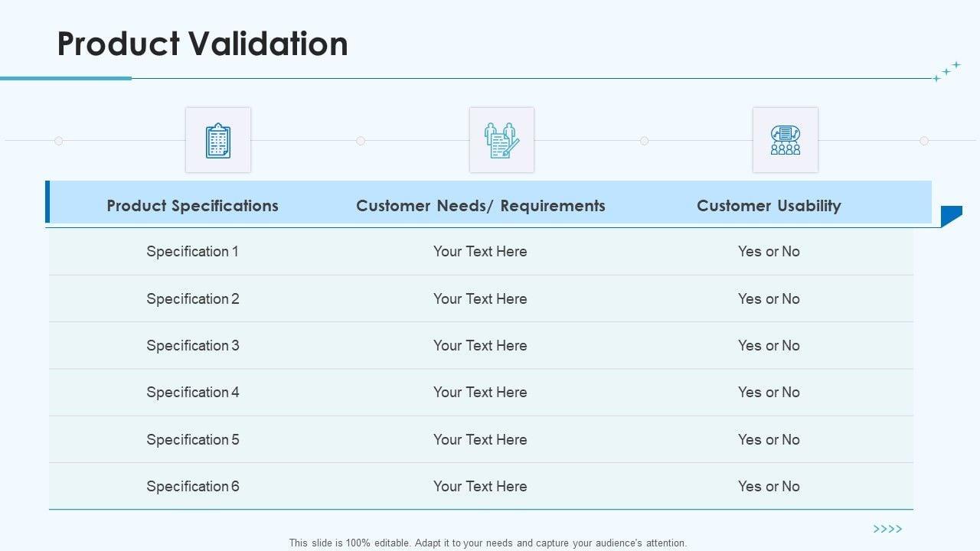Click the audience presentation icon
The image size is (980, 551).
(x=785, y=140)
